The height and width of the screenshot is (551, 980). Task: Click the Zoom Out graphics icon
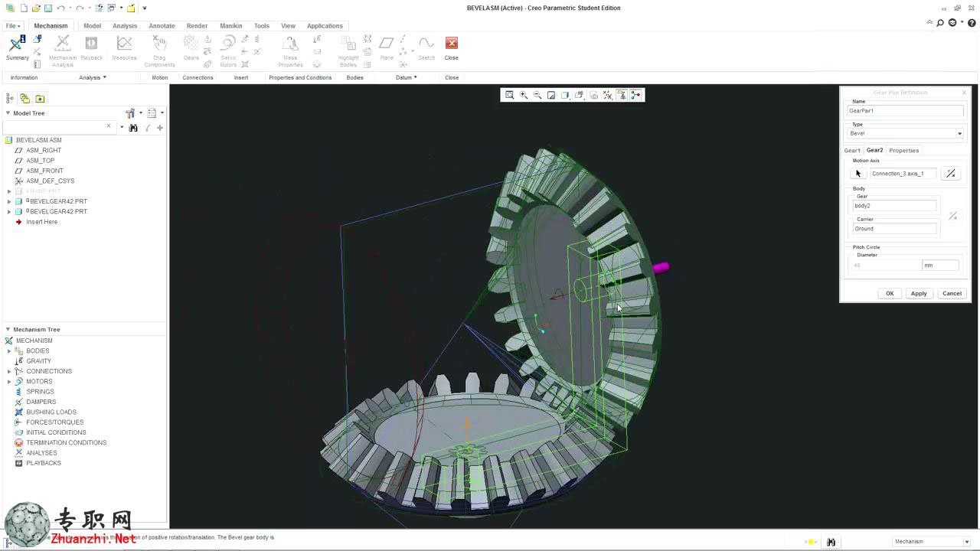click(537, 95)
